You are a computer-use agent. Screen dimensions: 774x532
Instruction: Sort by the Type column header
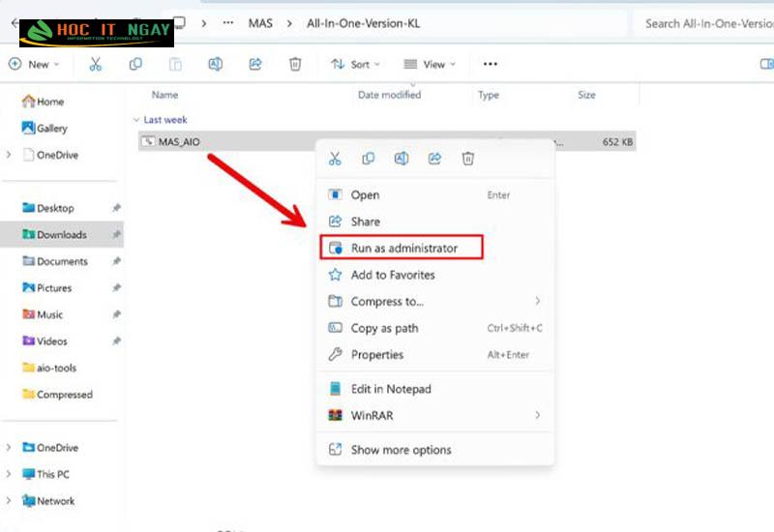[x=489, y=95]
